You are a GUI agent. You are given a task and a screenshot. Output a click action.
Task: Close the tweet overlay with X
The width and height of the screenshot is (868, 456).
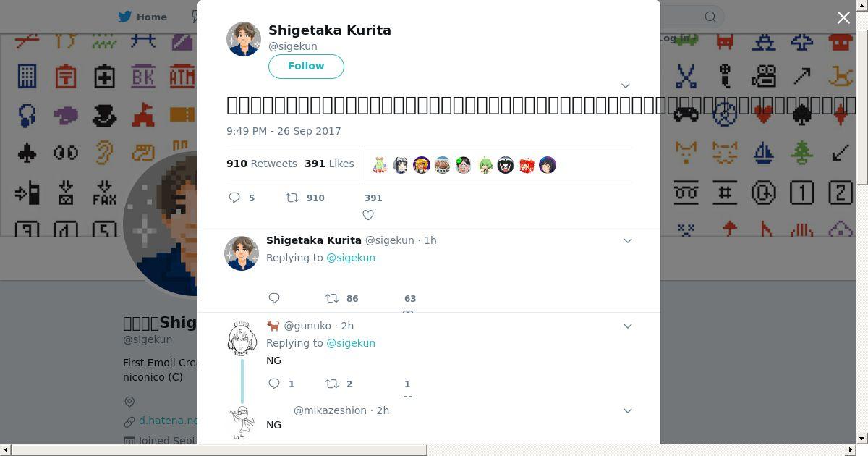[x=843, y=17]
